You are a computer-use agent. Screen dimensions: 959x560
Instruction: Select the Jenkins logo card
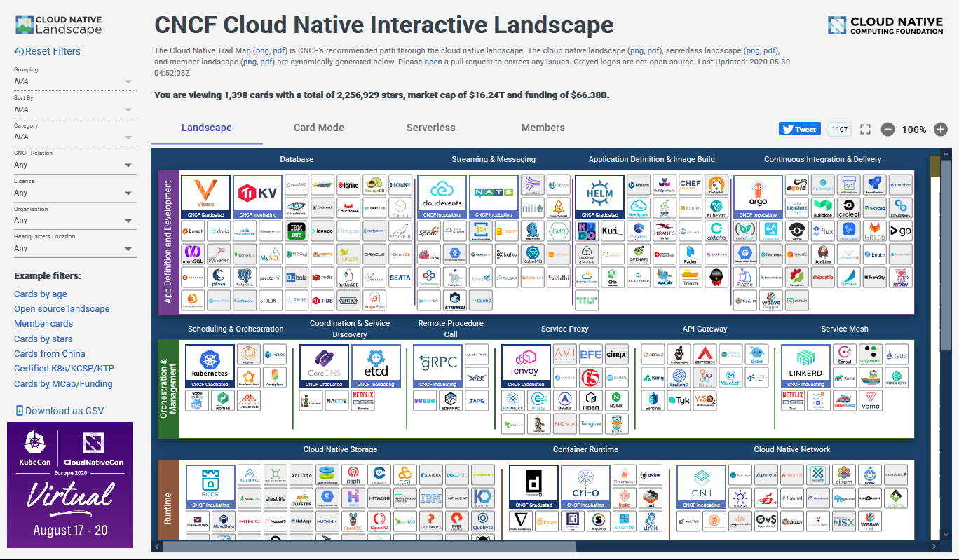[822, 254]
